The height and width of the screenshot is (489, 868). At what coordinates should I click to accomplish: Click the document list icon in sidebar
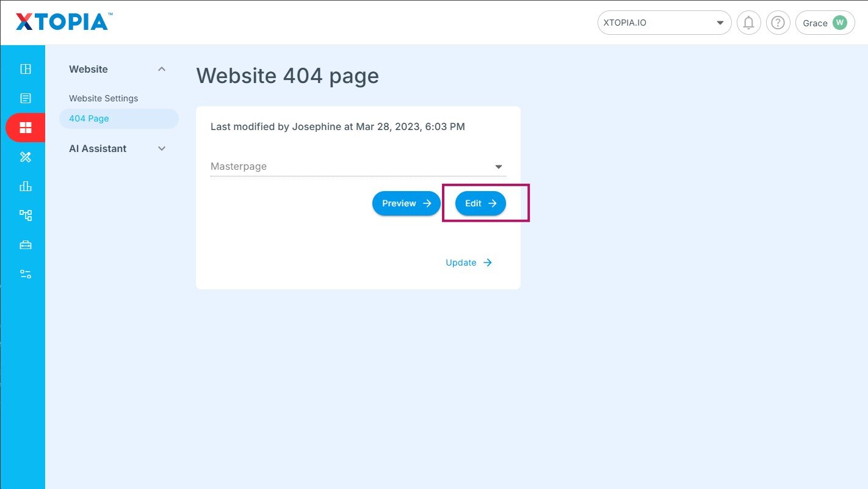point(26,98)
